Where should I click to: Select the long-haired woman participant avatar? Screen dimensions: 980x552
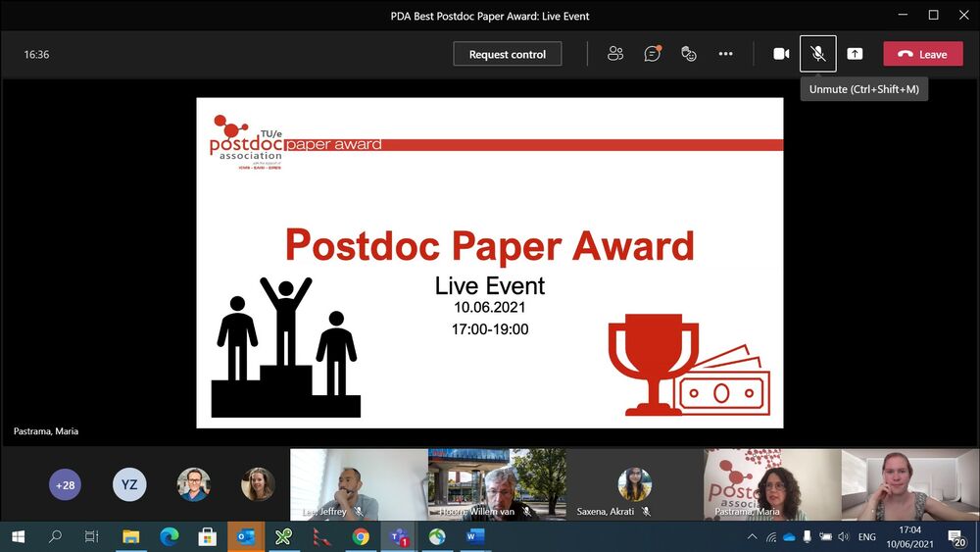(x=258, y=485)
